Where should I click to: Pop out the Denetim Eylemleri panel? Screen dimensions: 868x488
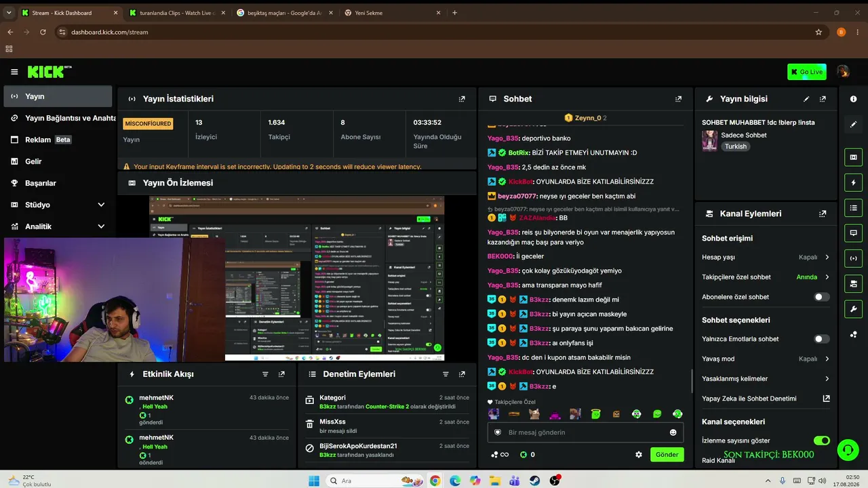tap(462, 374)
